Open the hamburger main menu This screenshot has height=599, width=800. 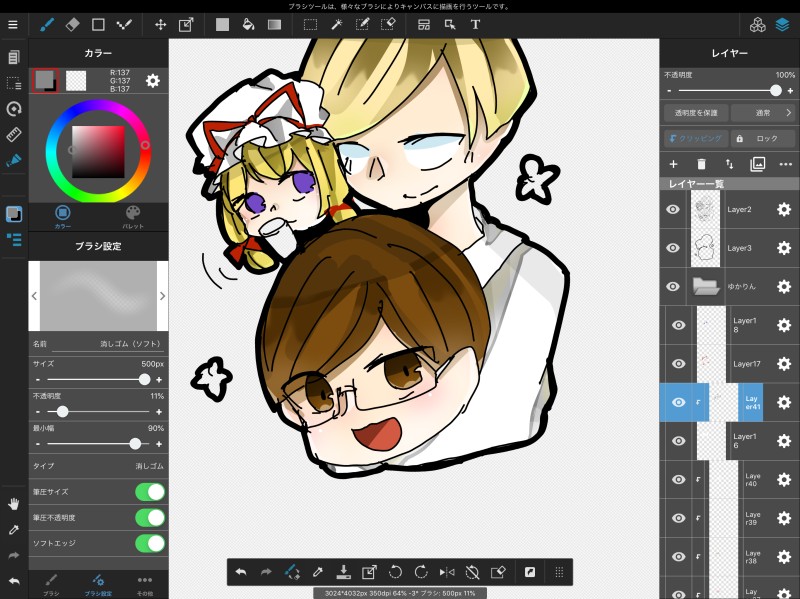pyautogui.click(x=13, y=24)
